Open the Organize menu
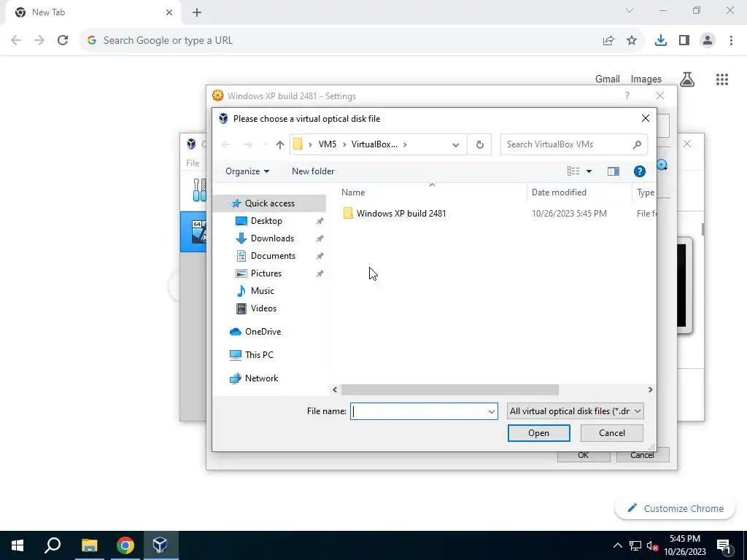The image size is (747, 560). [247, 171]
